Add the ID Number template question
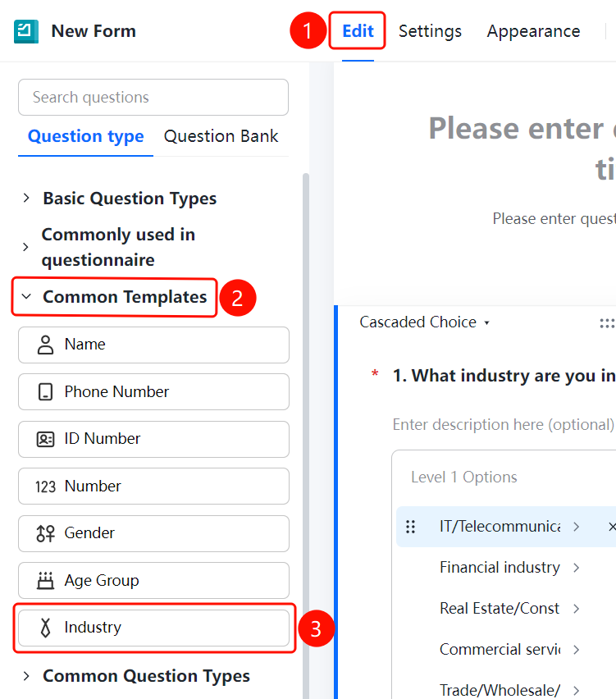Viewport: 616px width, 699px height. (153, 439)
